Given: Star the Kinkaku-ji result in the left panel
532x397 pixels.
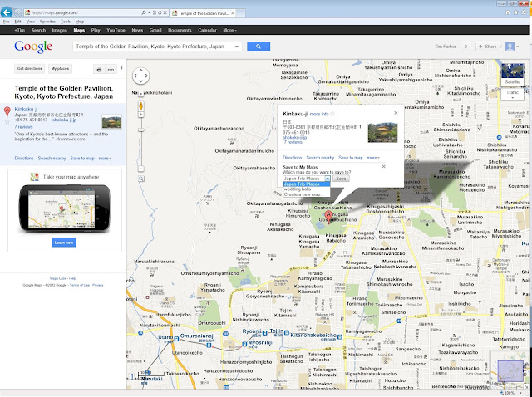Looking at the screenshot, I should tap(7, 122).
